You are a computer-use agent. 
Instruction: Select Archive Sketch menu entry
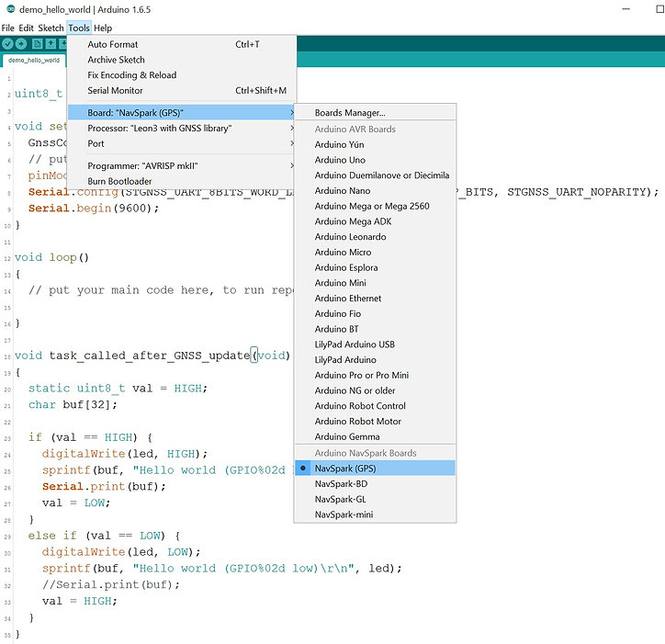(182, 60)
